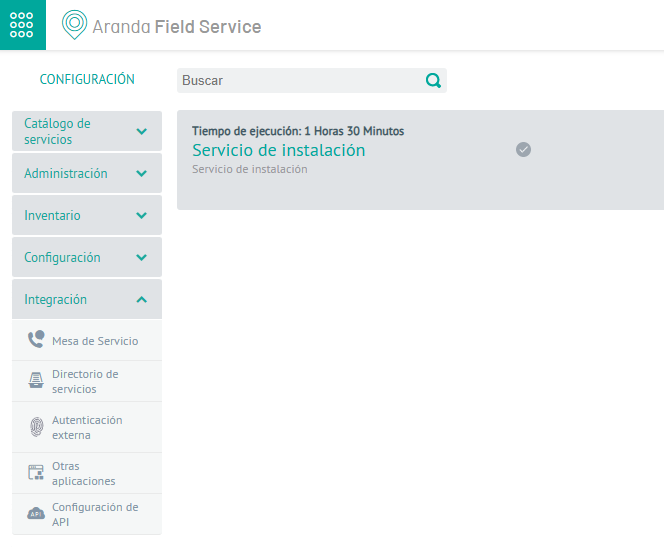
Task: Click the fingerprint Autenticación externa icon
Action: click(x=37, y=426)
